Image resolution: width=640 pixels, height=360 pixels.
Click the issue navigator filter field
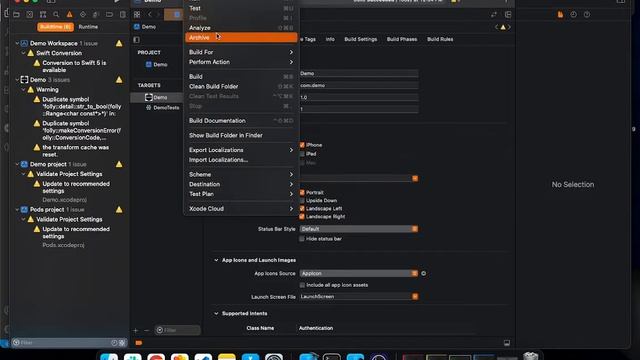69,342
